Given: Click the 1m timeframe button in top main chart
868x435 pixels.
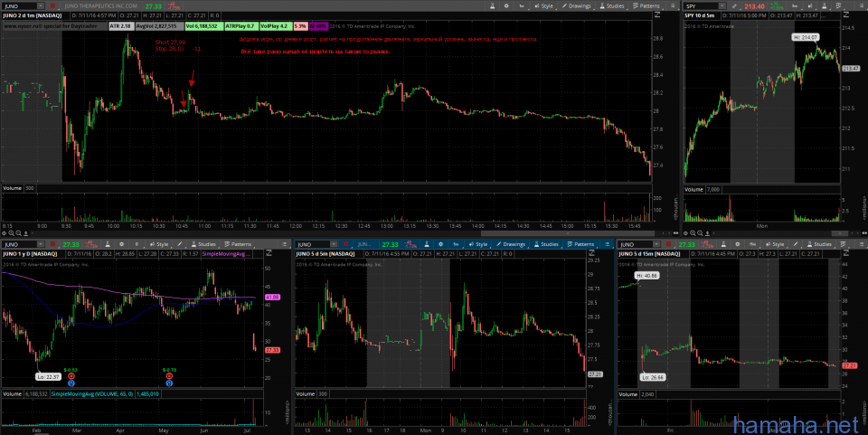Looking at the screenshot, I should click(x=522, y=6).
